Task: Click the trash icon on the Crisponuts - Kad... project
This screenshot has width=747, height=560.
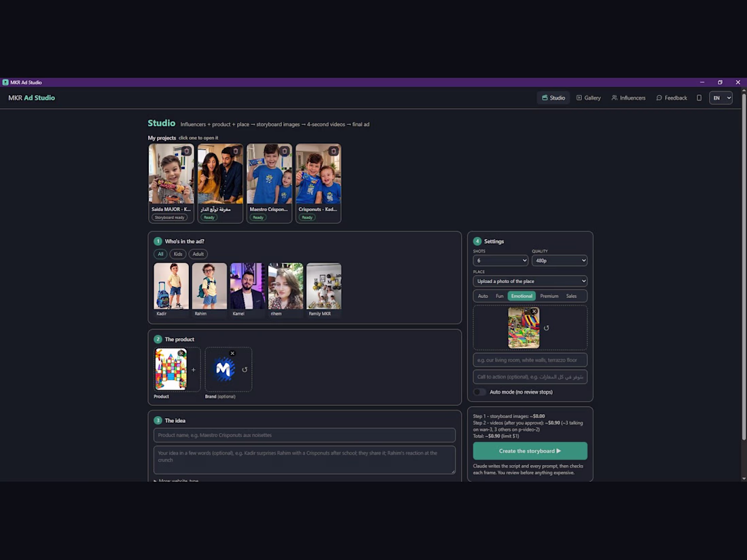Action: point(333,151)
